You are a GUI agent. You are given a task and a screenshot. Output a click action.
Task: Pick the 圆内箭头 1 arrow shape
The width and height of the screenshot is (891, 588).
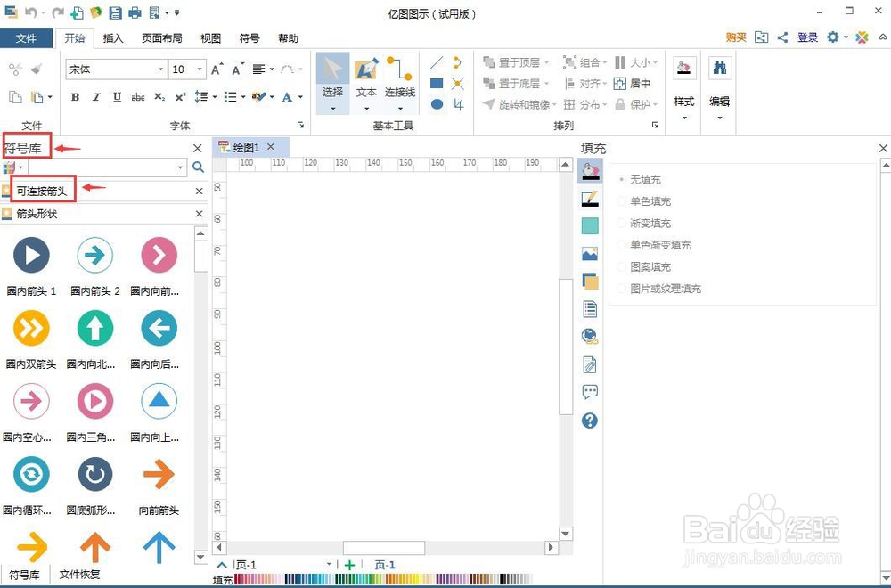(x=30, y=255)
